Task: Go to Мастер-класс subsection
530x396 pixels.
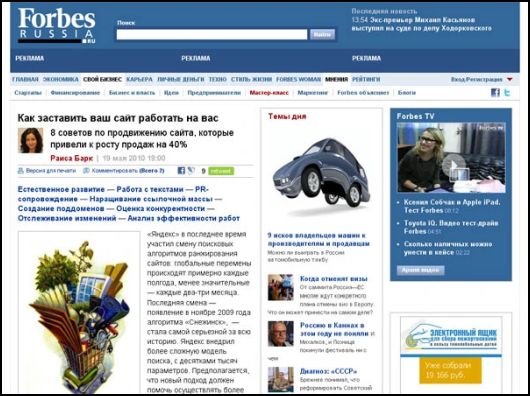Action: (269, 93)
